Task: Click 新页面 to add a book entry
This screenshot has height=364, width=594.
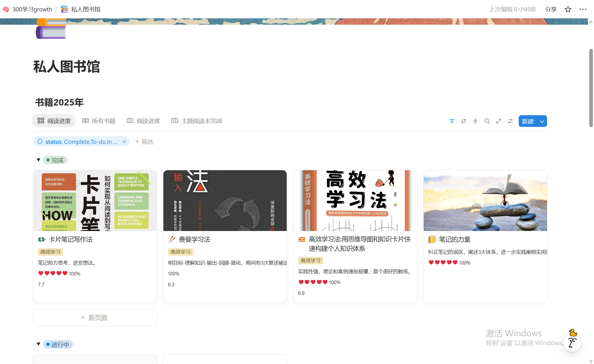Action: click(95, 317)
